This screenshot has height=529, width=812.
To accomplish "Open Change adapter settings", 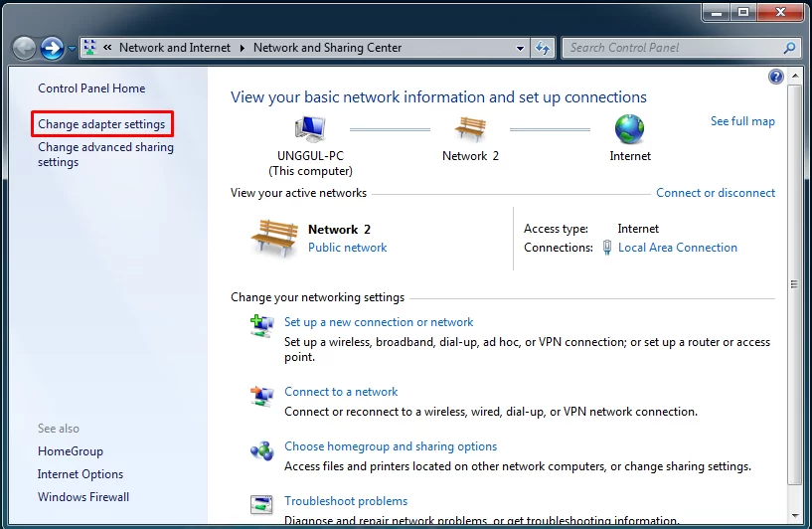I will 101,124.
